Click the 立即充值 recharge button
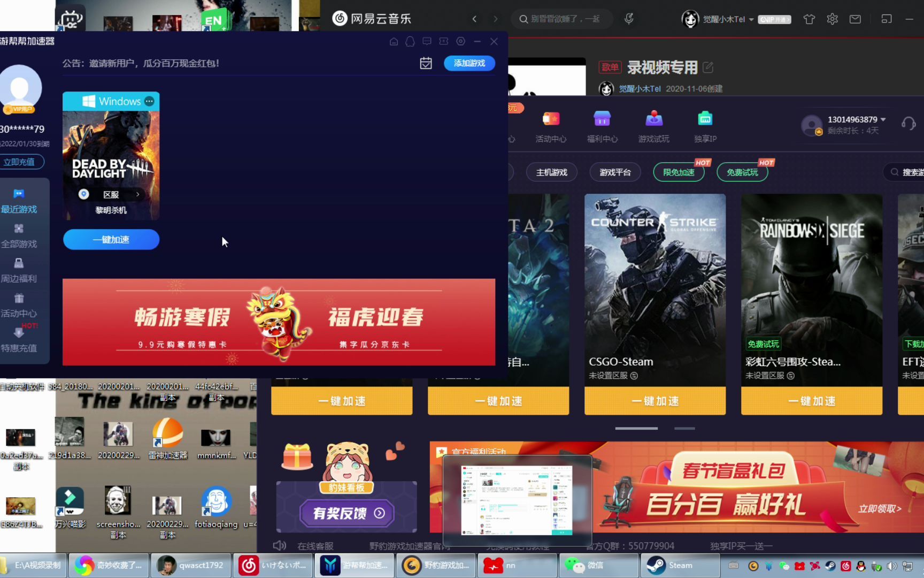Image resolution: width=924 pixels, height=578 pixels. (19, 162)
